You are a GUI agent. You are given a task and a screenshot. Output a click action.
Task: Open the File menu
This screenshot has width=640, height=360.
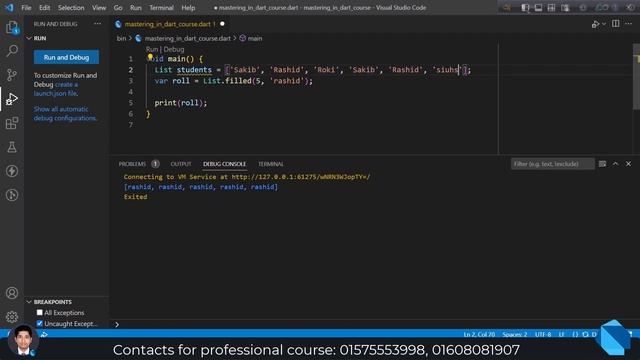26,7
